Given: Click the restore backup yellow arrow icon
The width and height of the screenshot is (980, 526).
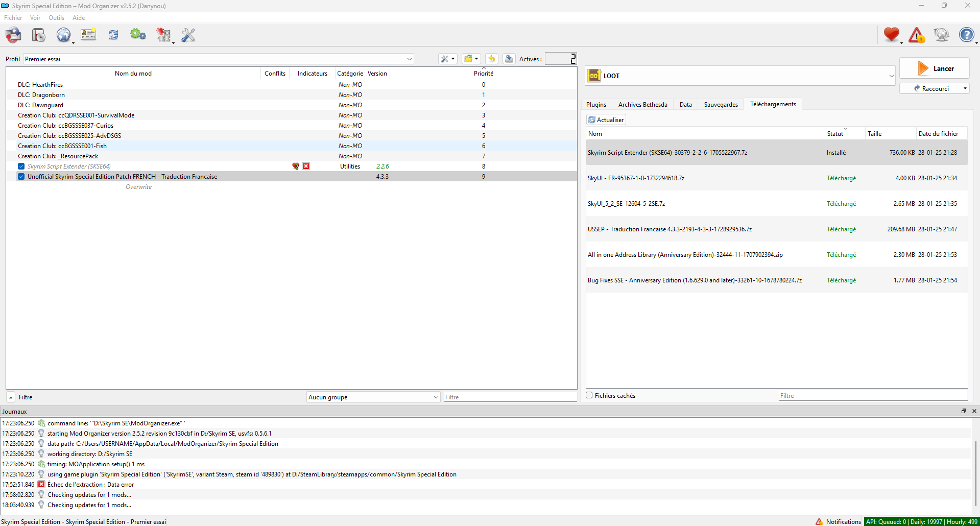Looking at the screenshot, I should tap(491, 59).
